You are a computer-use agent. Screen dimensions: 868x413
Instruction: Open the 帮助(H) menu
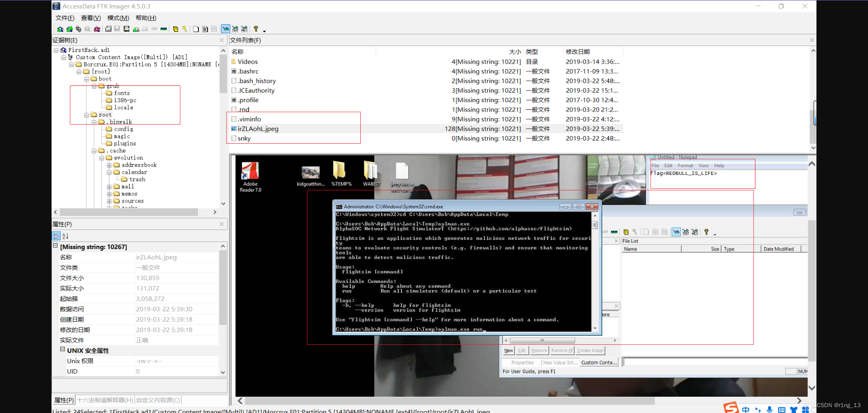(x=146, y=18)
